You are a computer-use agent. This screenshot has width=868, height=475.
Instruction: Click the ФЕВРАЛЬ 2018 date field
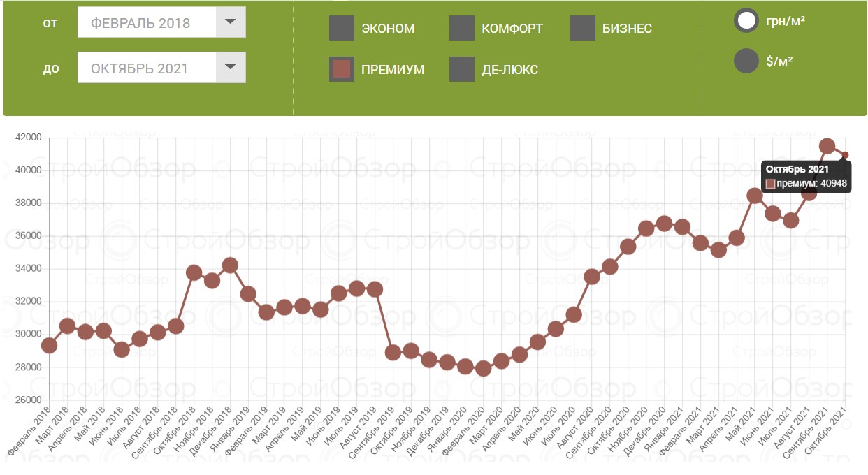pyautogui.click(x=145, y=23)
